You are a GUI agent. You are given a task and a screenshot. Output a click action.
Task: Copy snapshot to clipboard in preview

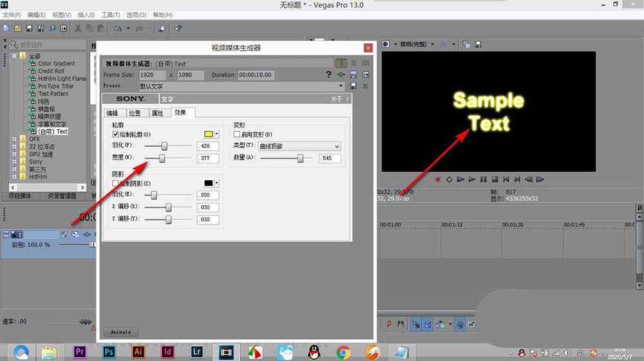[466, 44]
